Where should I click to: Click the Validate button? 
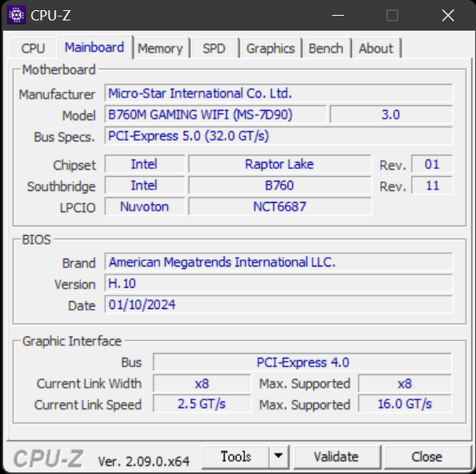point(336,457)
